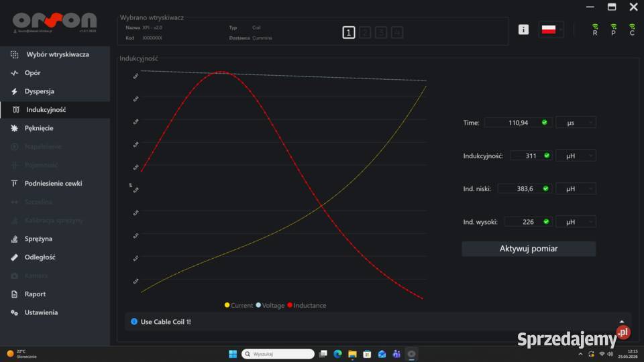Screen dimensions: 644x362
Task: Click the weather widget showing 22°C
Action: (x=21, y=354)
